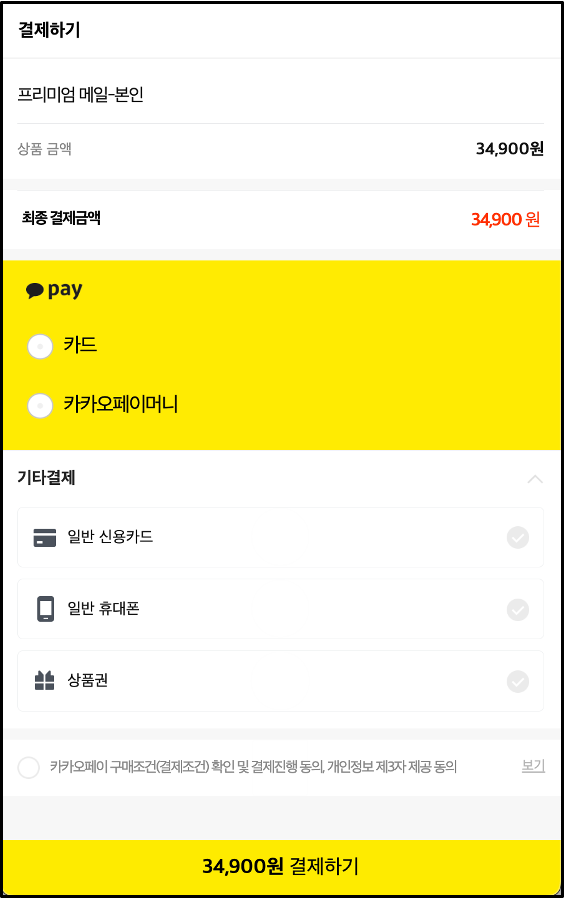Choose the 일반 신용카드 payment option
564x898 pixels.
pos(281,537)
